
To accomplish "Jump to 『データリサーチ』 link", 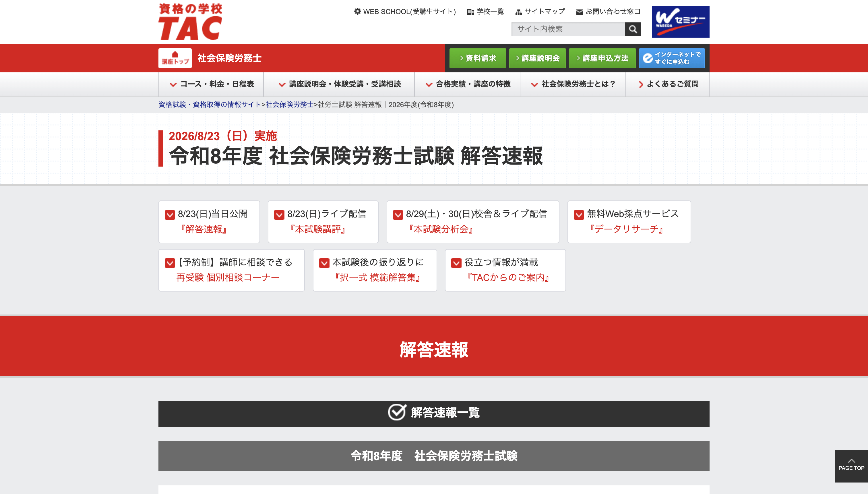I will pos(627,229).
